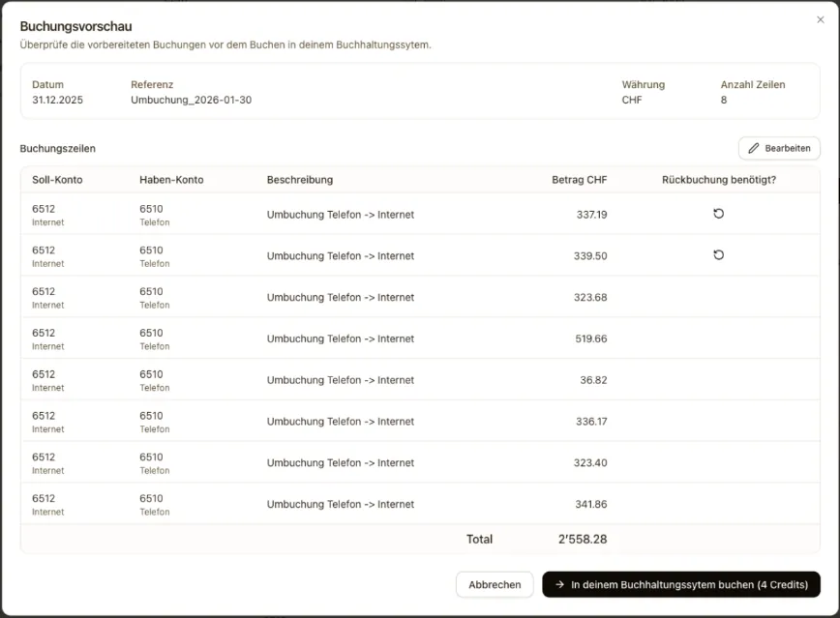This screenshot has width=840, height=618.
Task: Click the Soll-Konto column header
Action: 57,180
